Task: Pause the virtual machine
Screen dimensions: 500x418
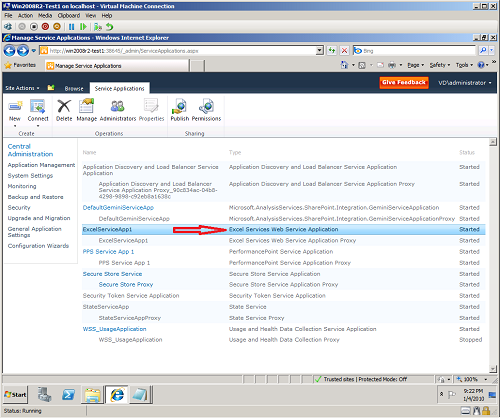Action: point(71,27)
